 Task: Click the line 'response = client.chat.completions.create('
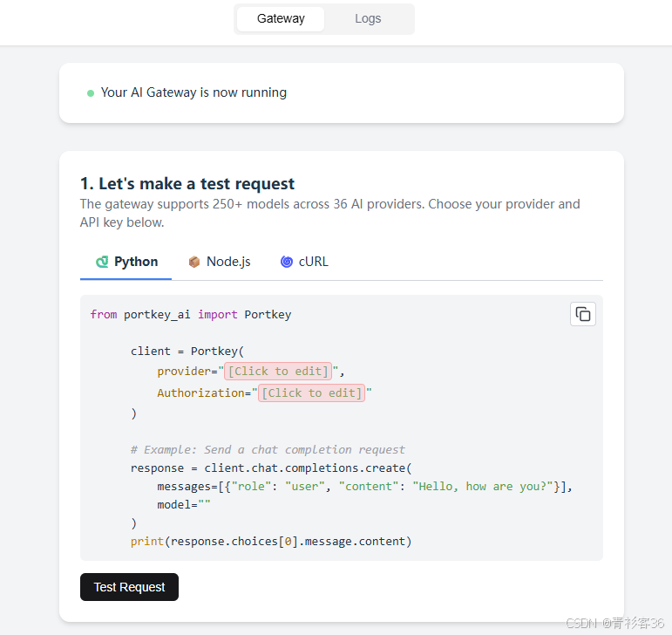(x=271, y=468)
